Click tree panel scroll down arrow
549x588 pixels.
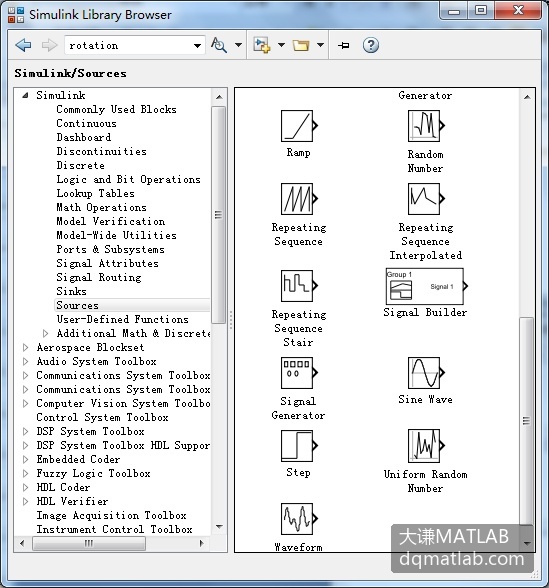point(219,527)
